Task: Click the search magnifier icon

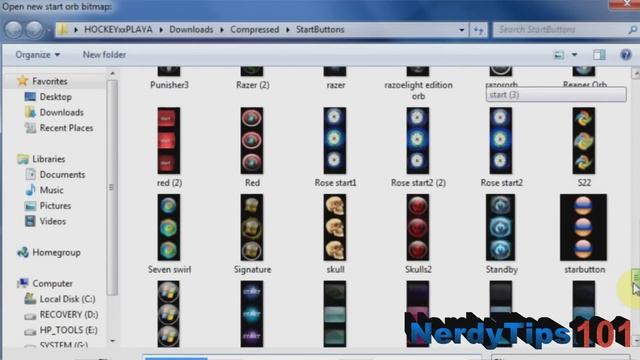Action: (632, 29)
